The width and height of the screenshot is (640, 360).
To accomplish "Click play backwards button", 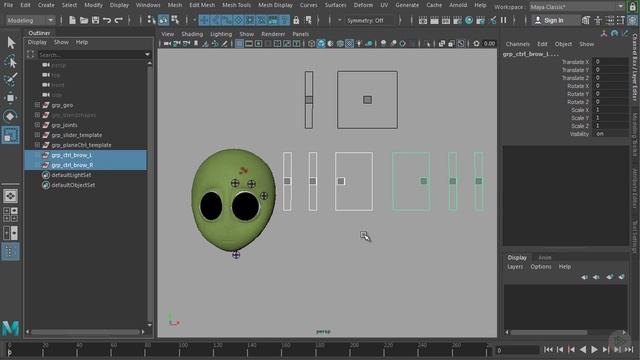I will coord(583,349).
